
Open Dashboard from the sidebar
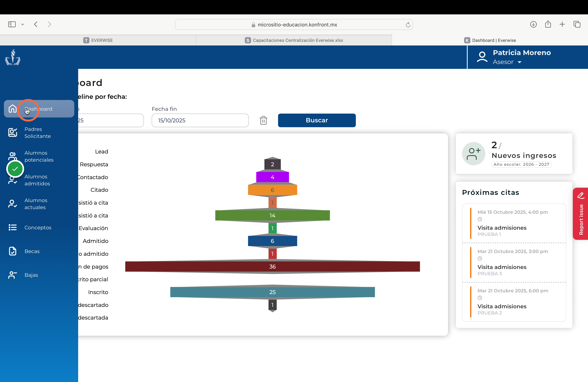click(x=39, y=109)
